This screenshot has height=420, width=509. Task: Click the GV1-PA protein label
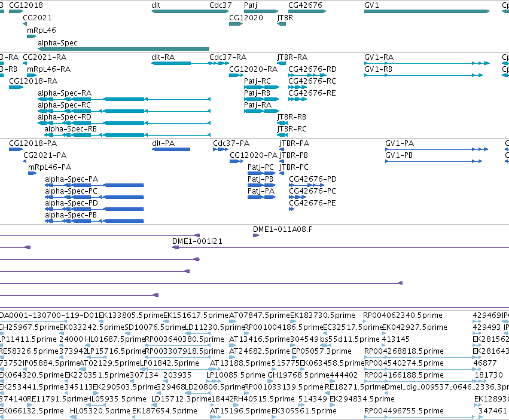[400, 143]
